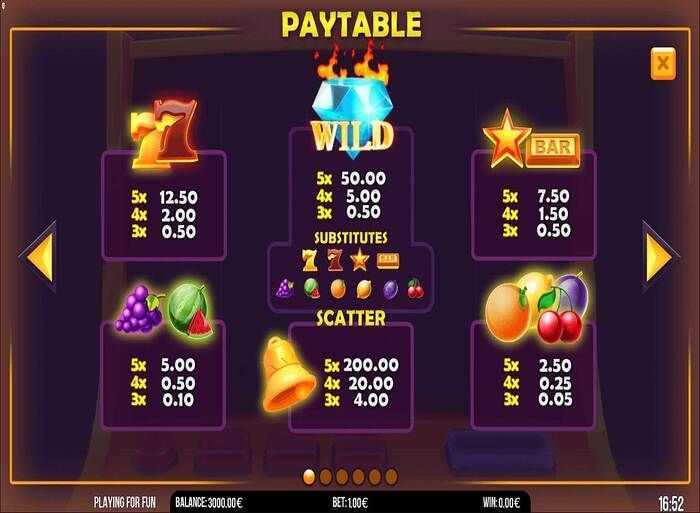Go to the previous paytable page arrow
The image size is (700, 513).
[x=39, y=257]
